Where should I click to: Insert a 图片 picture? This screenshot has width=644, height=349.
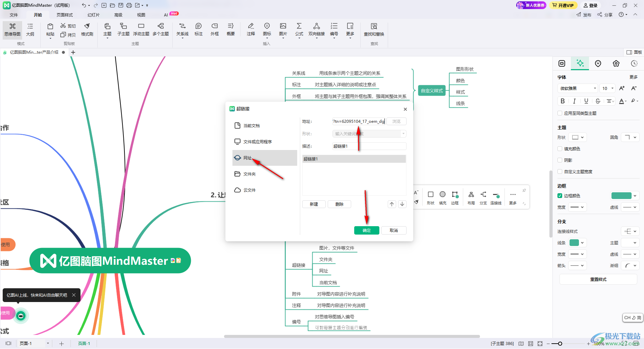pos(283,30)
